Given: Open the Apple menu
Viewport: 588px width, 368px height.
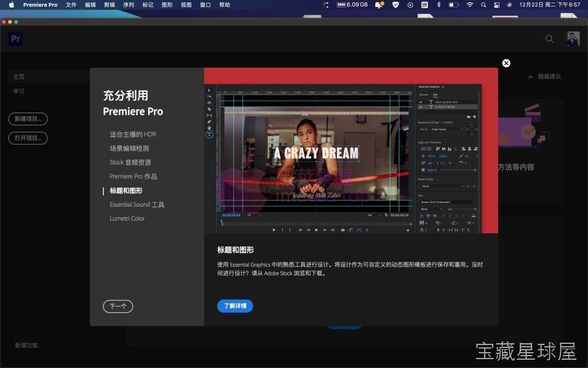Looking at the screenshot, I should pos(11,5).
